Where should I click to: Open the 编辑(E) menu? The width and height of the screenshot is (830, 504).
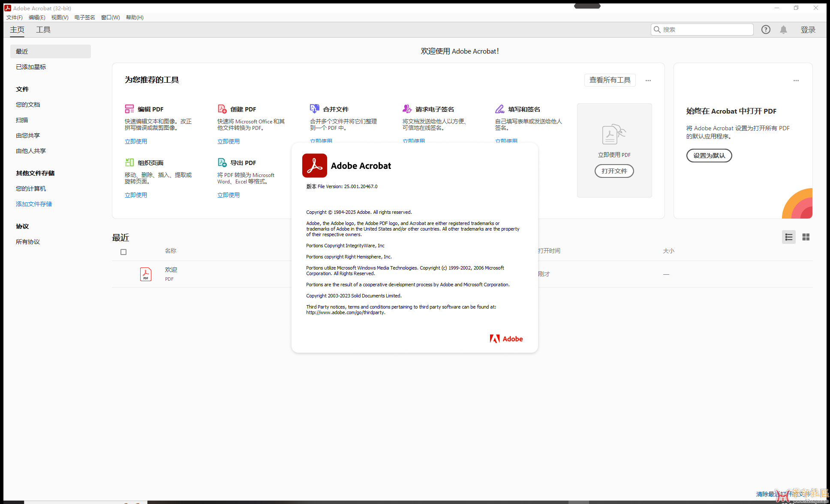click(x=37, y=18)
